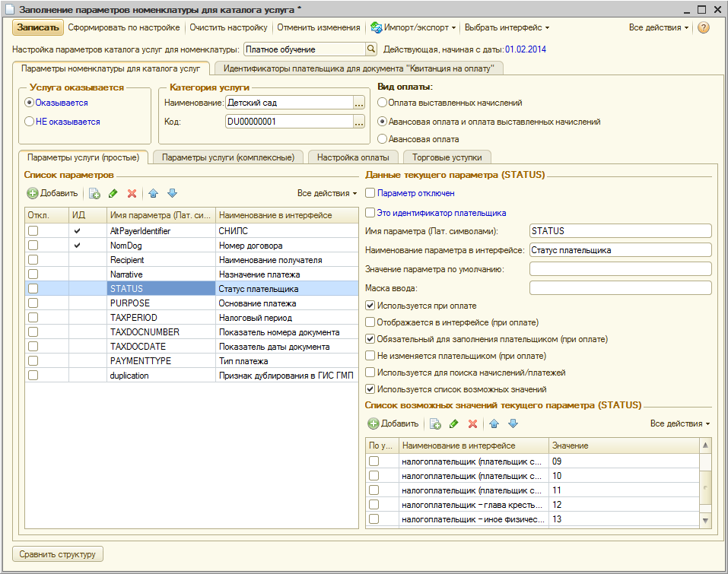Select the TAXPERIOD row in parameter list
Viewport: 728px width, 574px height.
pyautogui.click(x=192, y=318)
